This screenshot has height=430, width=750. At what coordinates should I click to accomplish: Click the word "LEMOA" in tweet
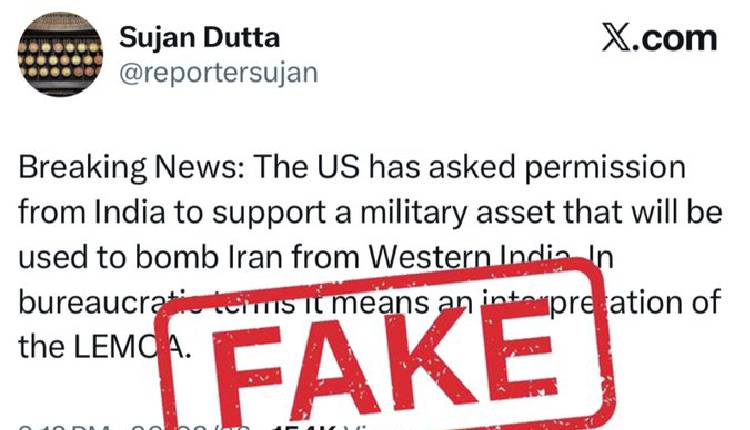click(129, 347)
